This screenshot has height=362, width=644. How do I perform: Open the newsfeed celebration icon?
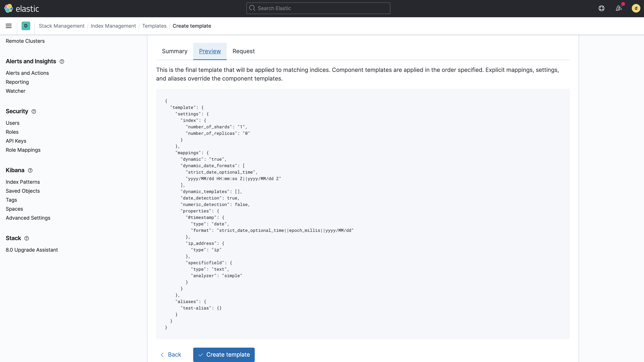[619, 8]
